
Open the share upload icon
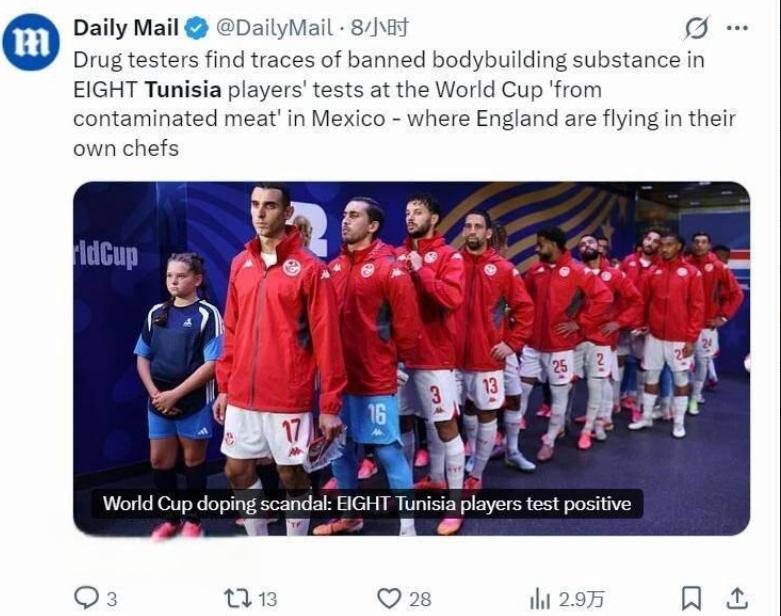[x=737, y=598]
